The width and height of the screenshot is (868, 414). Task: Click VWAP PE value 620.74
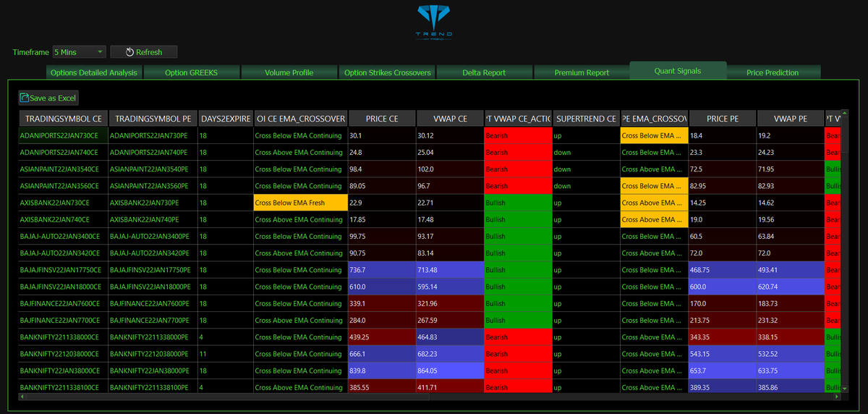click(x=790, y=287)
